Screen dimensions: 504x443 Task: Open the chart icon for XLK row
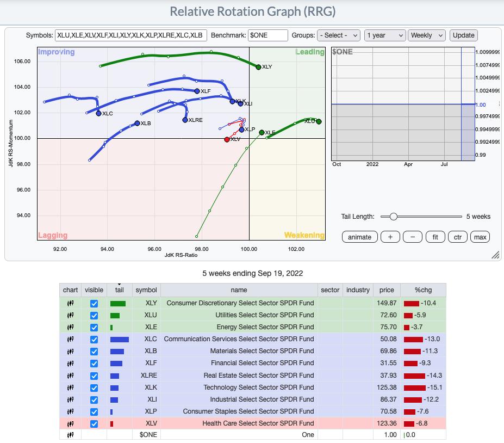(70, 387)
